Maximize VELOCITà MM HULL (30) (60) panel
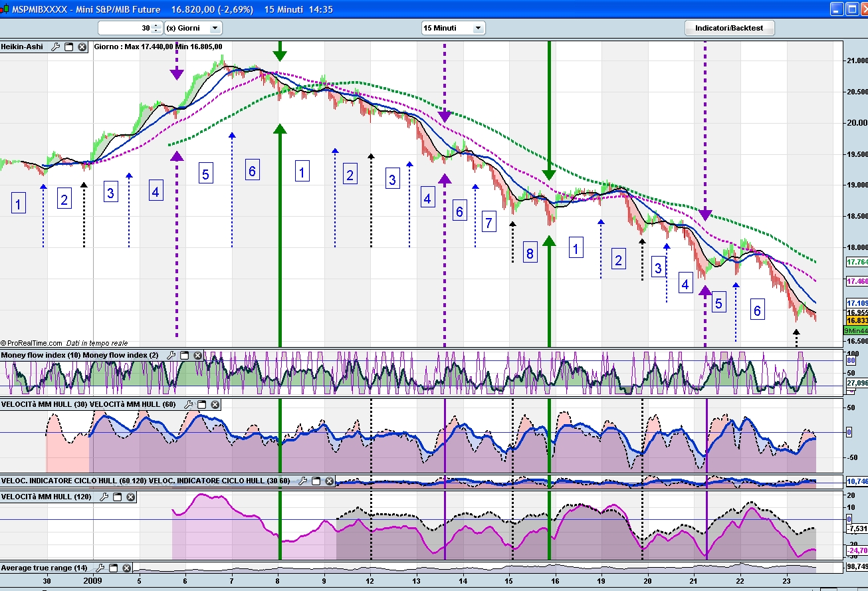The height and width of the screenshot is (591, 868). coord(201,404)
